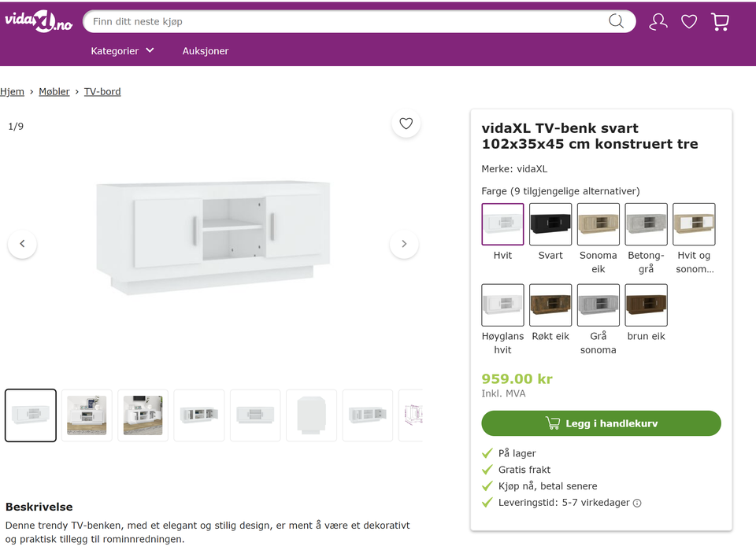Screen dimensions: 756x550
Task: Open the shopping cart icon
Action: (x=720, y=21)
